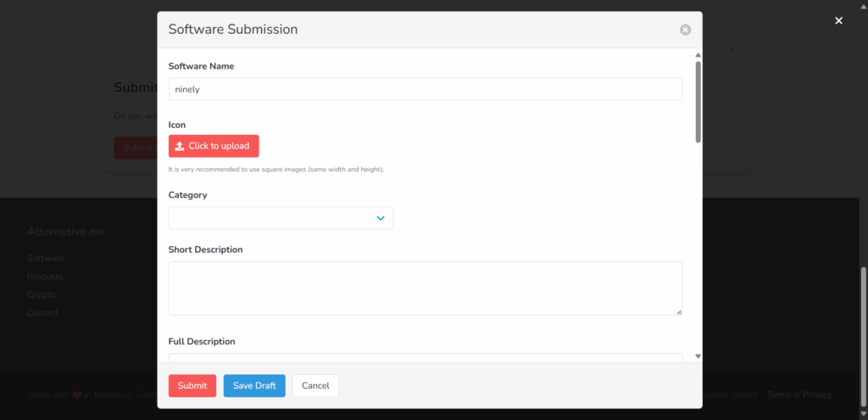Click inside the Short Description text area
The width and height of the screenshot is (868, 420).
[x=426, y=288]
